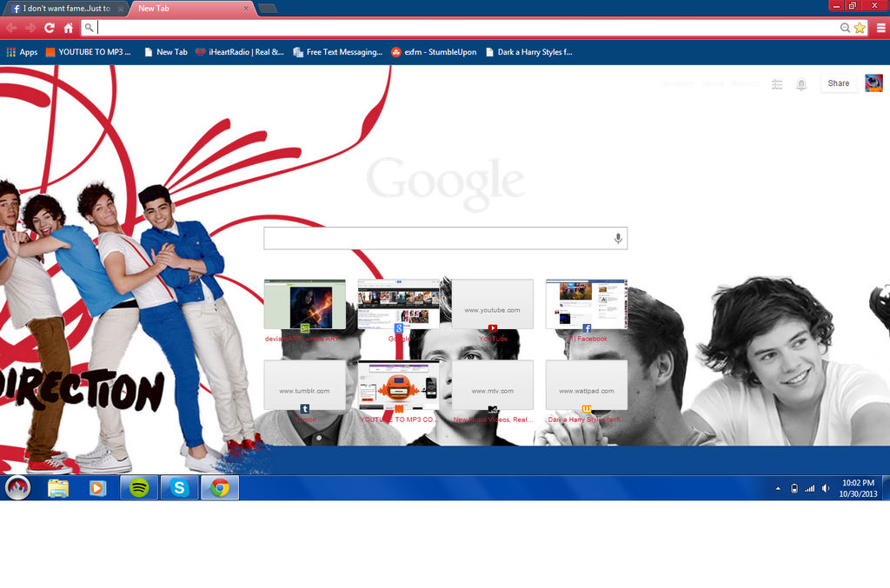Open the Chrome menu hamburger icon

pyautogui.click(x=880, y=27)
